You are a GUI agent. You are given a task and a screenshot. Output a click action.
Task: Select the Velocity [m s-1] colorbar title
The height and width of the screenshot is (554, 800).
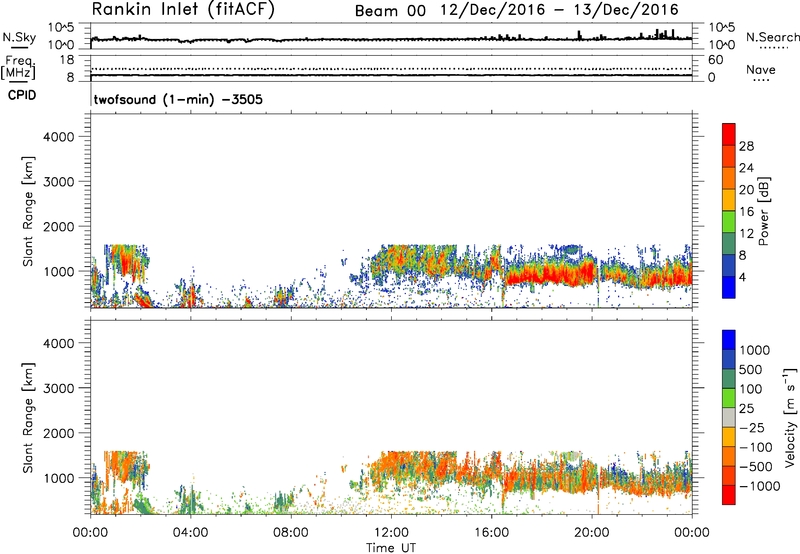point(790,417)
